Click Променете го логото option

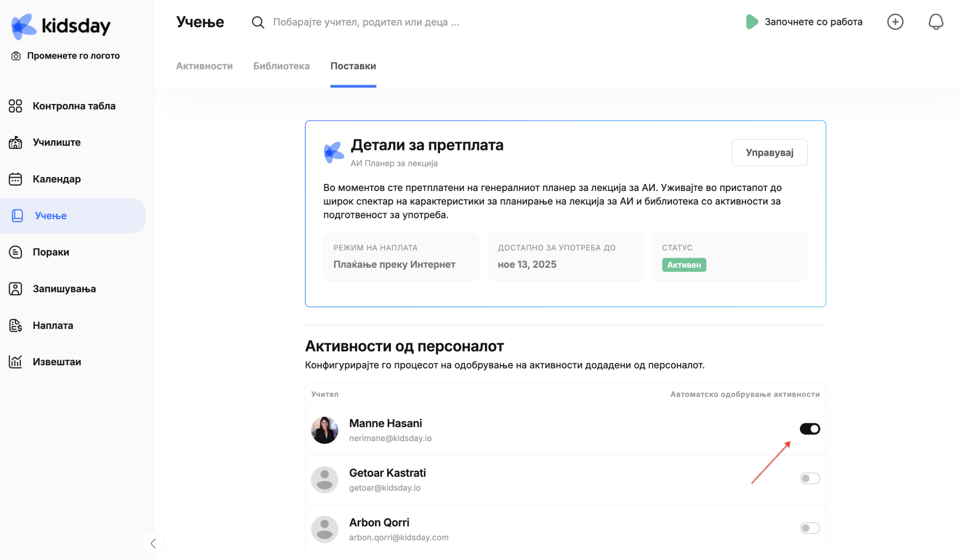[x=73, y=56]
